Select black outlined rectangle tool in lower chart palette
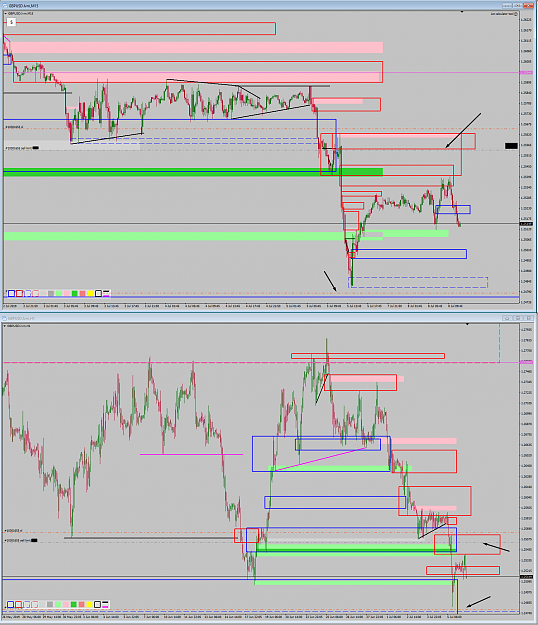Viewport: 538px width, 625px height. tap(98, 604)
